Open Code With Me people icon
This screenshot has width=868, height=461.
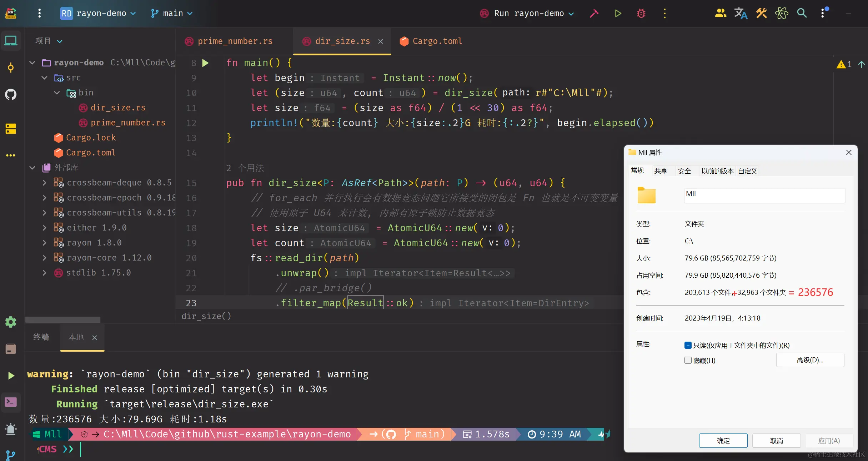pos(721,14)
